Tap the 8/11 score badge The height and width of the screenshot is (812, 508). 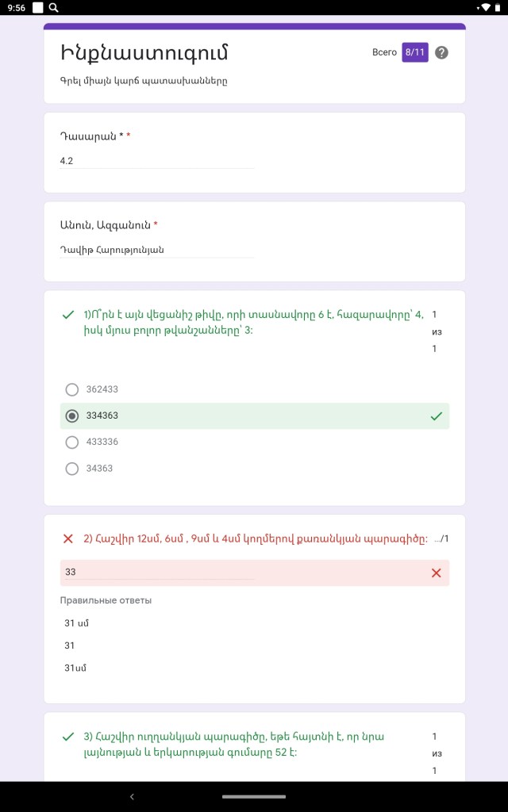coord(414,52)
